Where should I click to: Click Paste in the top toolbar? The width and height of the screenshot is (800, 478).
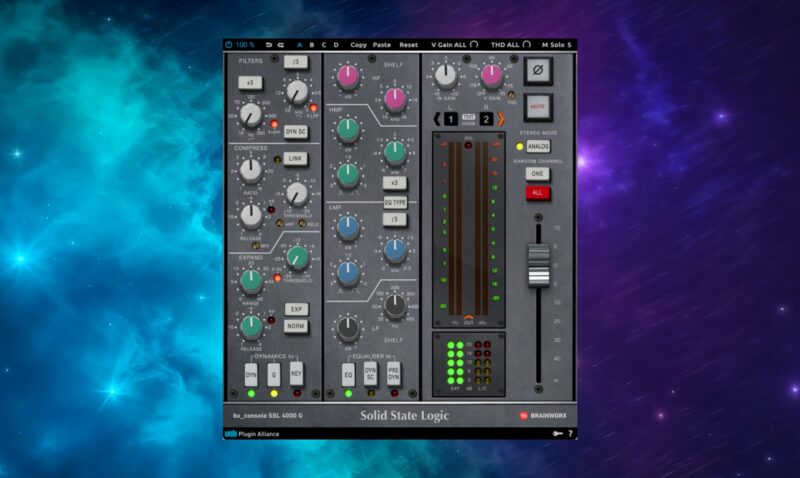(382, 45)
